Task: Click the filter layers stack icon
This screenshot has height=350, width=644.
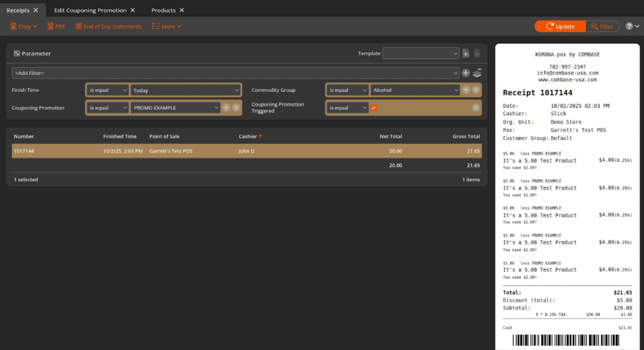Action: [x=477, y=73]
